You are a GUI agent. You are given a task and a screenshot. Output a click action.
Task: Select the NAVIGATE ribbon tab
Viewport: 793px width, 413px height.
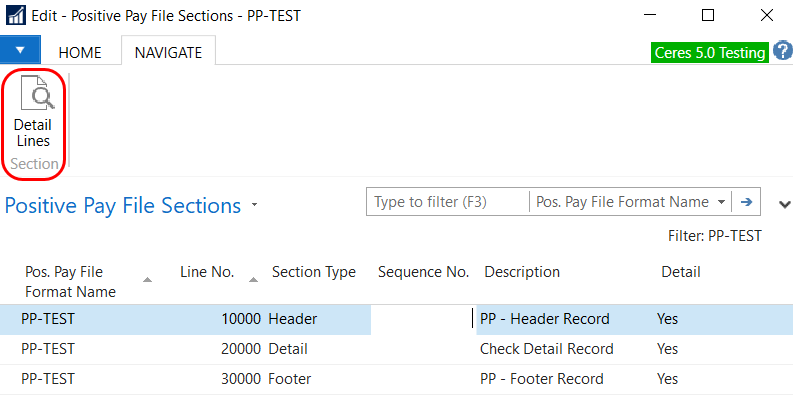click(x=168, y=53)
